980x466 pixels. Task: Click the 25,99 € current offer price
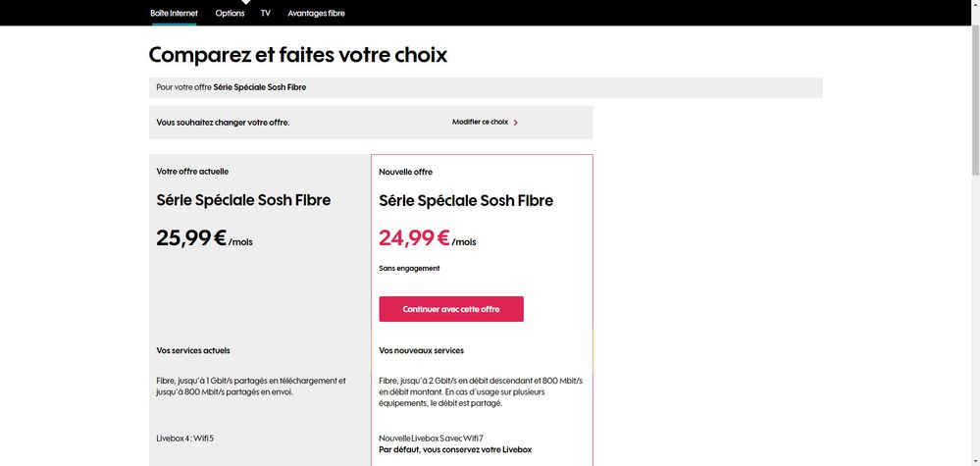coord(191,238)
